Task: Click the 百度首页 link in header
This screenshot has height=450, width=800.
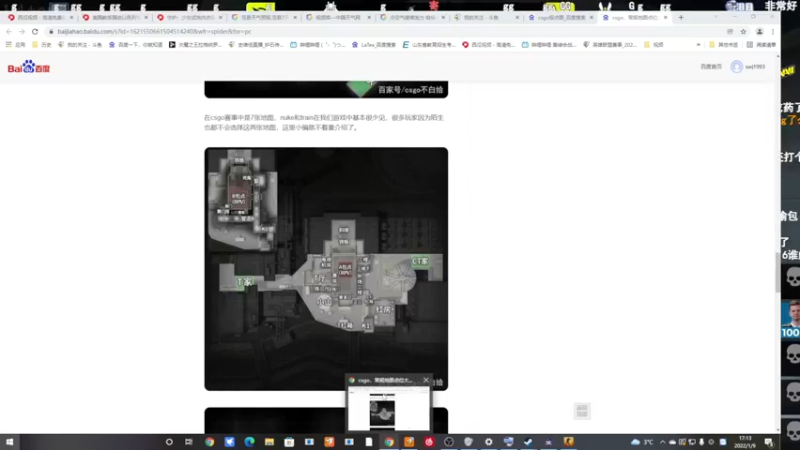Action: click(711, 67)
